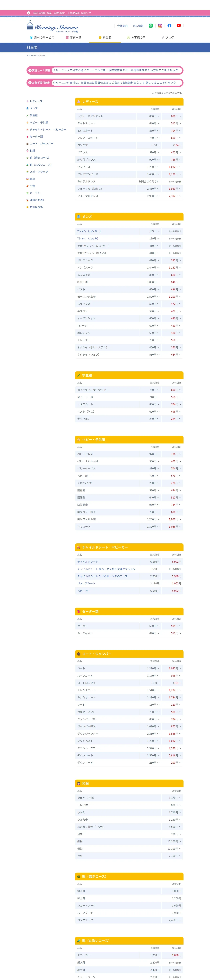Click the ベビーよだれかけ row name
Screen dimensions: 210x980
click(88, 461)
